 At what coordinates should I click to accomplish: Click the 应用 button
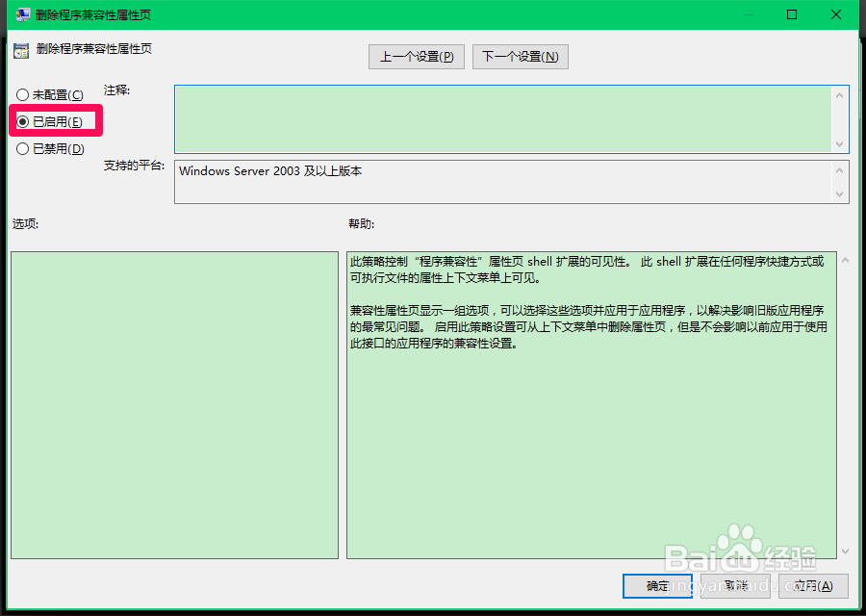pyautogui.click(x=813, y=586)
